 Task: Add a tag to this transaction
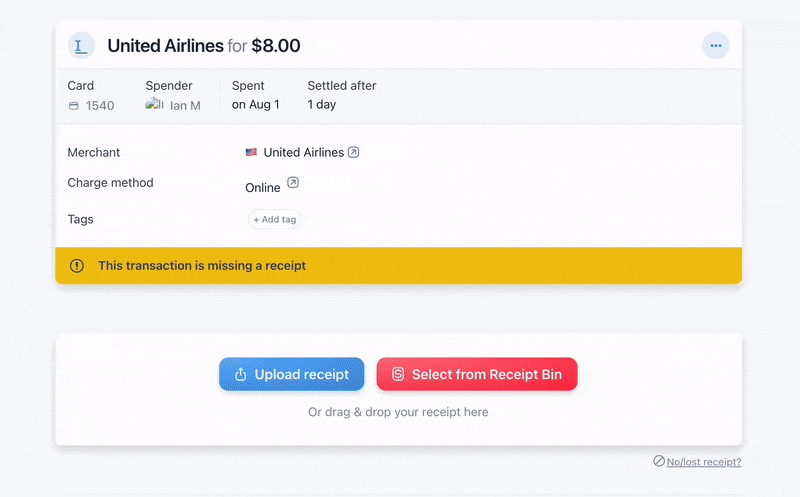274,219
